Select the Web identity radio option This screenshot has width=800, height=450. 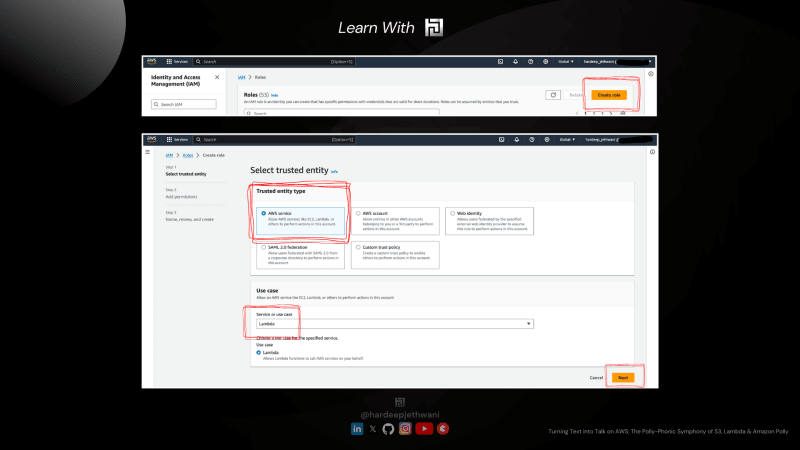(453, 213)
